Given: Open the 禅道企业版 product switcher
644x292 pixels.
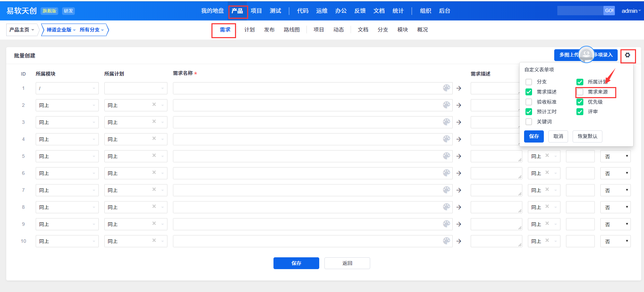Looking at the screenshot, I should [61, 30].
